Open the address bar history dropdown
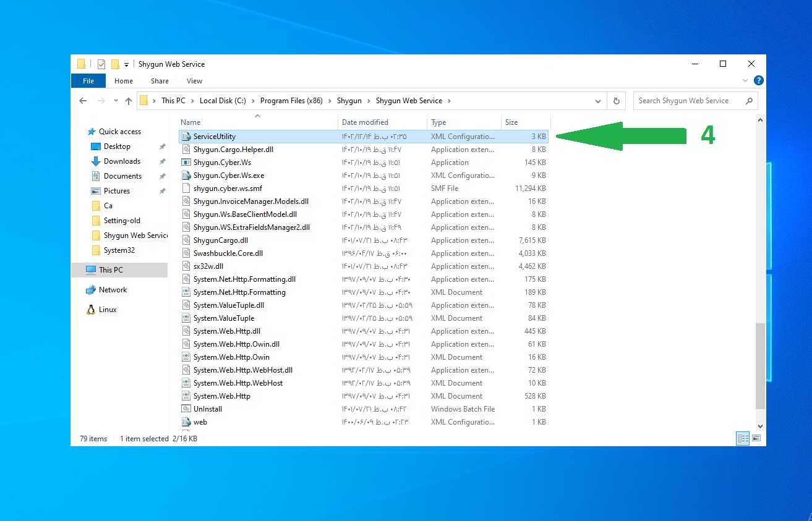 pyautogui.click(x=597, y=101)
